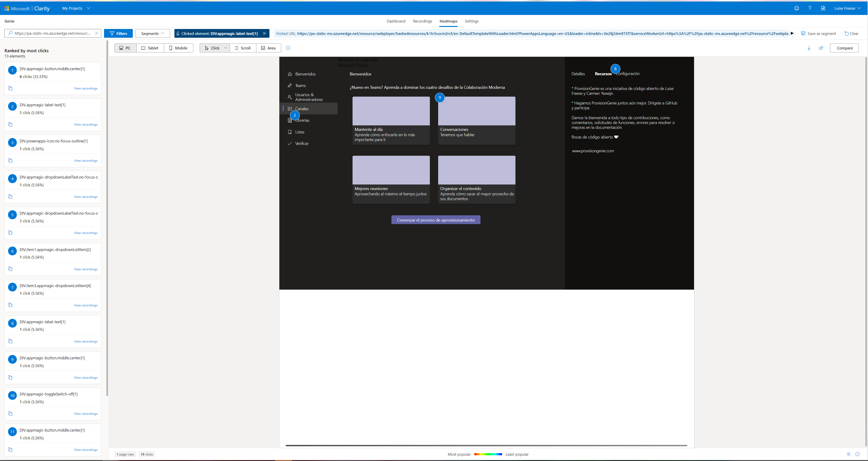Click the feedback smiley icon
The image size is (868, 461).
pos(797,8)
